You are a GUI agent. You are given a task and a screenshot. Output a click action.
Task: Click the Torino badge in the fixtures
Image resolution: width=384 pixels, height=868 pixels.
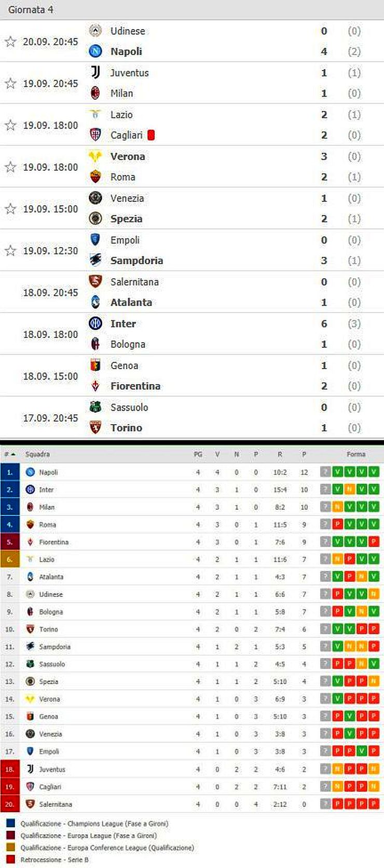95,428
